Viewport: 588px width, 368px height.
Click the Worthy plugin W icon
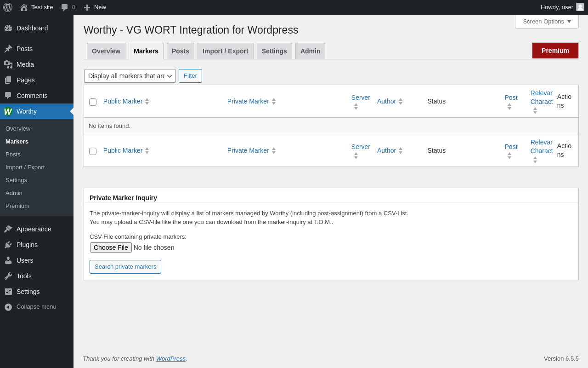pos(8,111)
